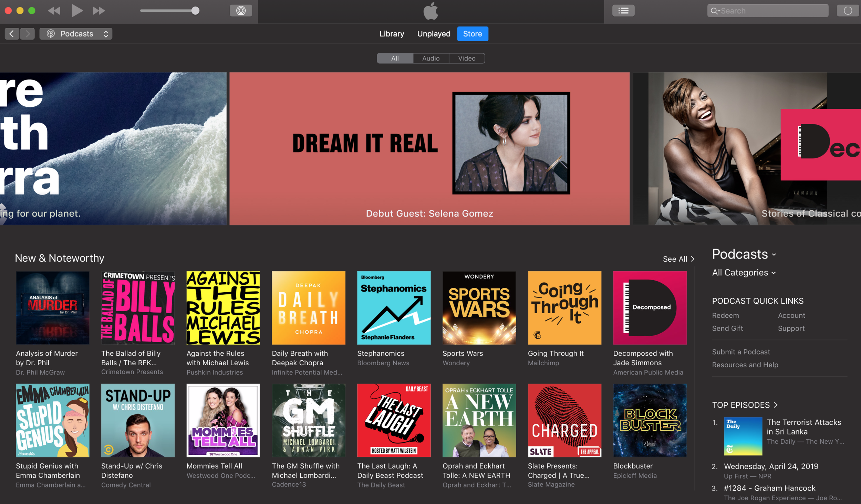The height and width of the screenshot is (504, 861).
Task: Open The GM Shuffle artwork
Action: [x=308, y=420]
